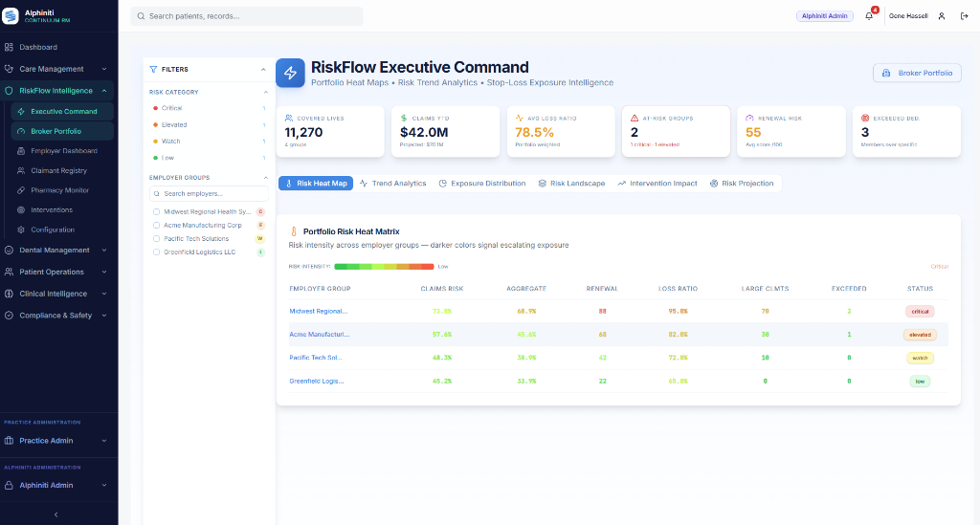This screenshot has height=525, width=980.
Task: Click the Care Management stethoscope icon
Action: (9, 69)
